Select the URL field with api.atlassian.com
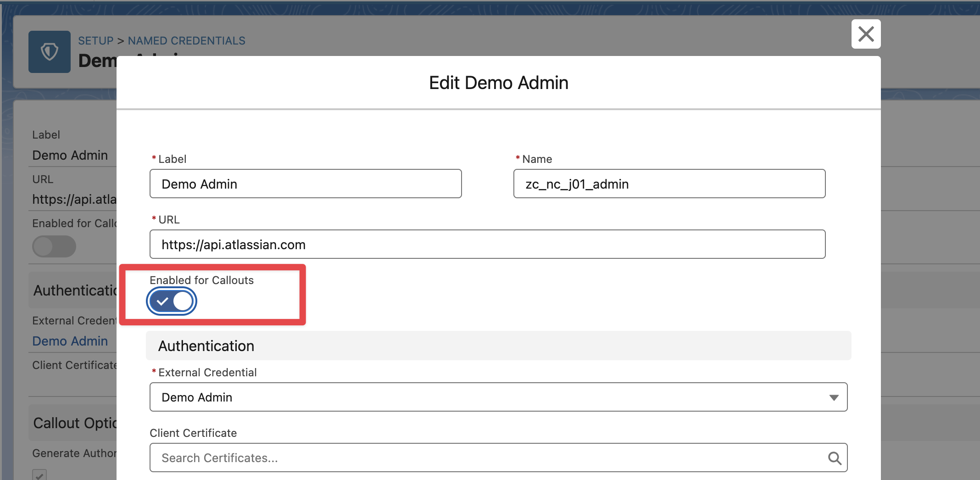The height and width of the screenshot is (480, 980). [487, 245]
